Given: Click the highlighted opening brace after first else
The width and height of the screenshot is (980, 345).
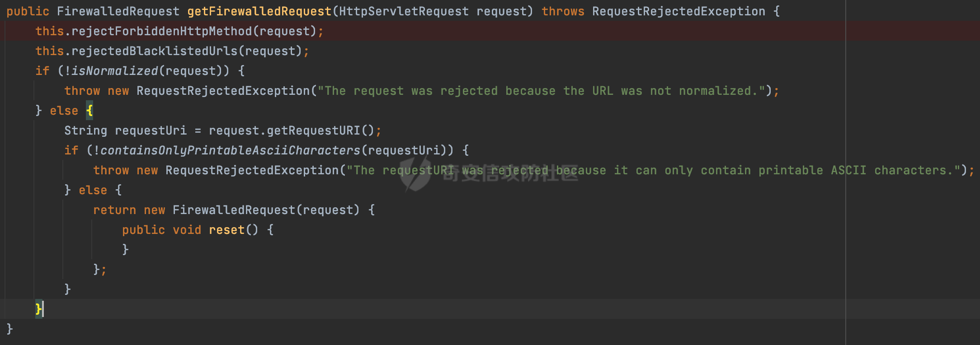Looking at the screenshot, I should click(90, 111).
